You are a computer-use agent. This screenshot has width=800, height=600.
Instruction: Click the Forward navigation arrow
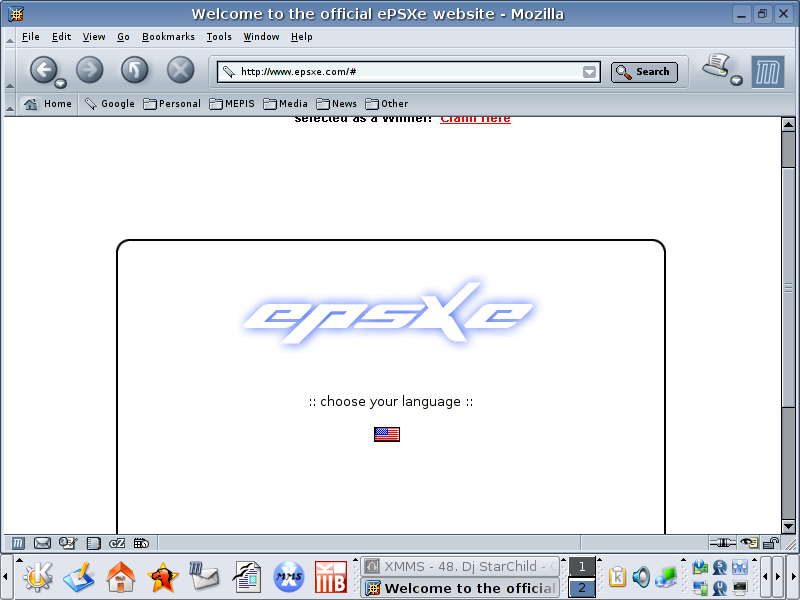click(x=90, y=70)
